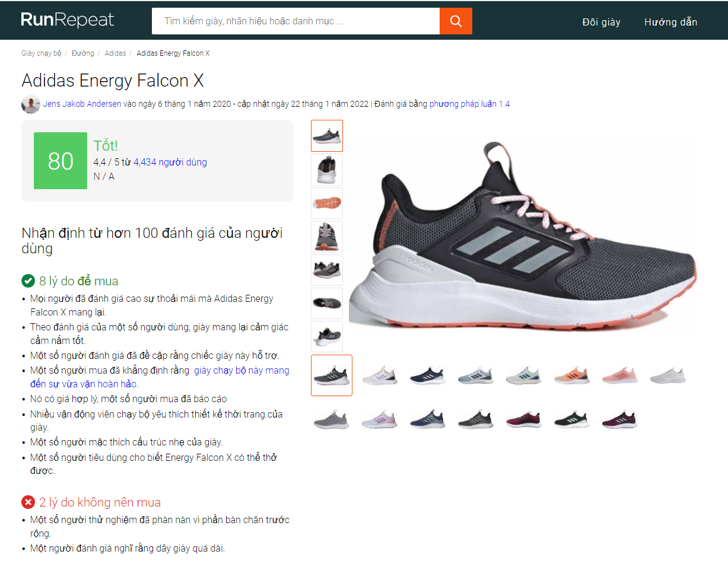Click the 'N / A' text under the rating

104,176
